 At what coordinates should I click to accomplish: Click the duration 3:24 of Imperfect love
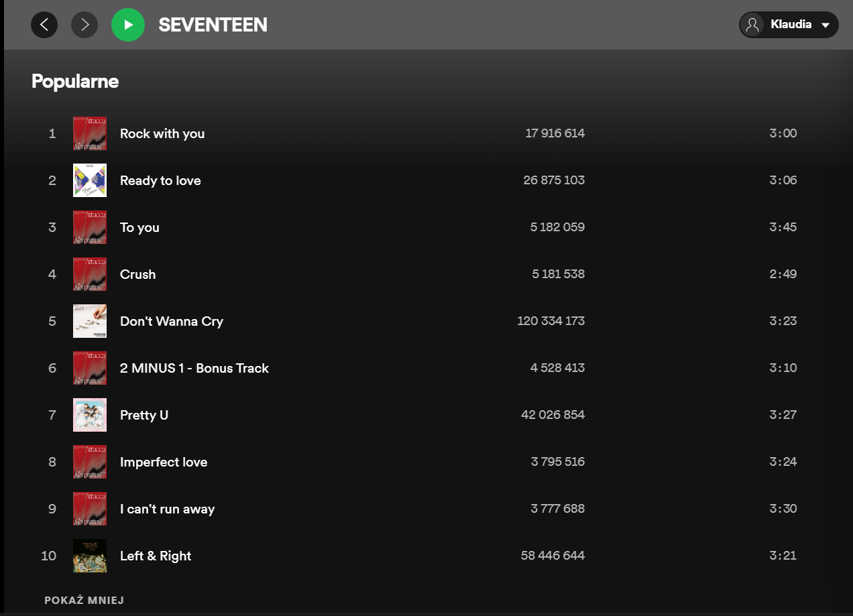[783, 462]
